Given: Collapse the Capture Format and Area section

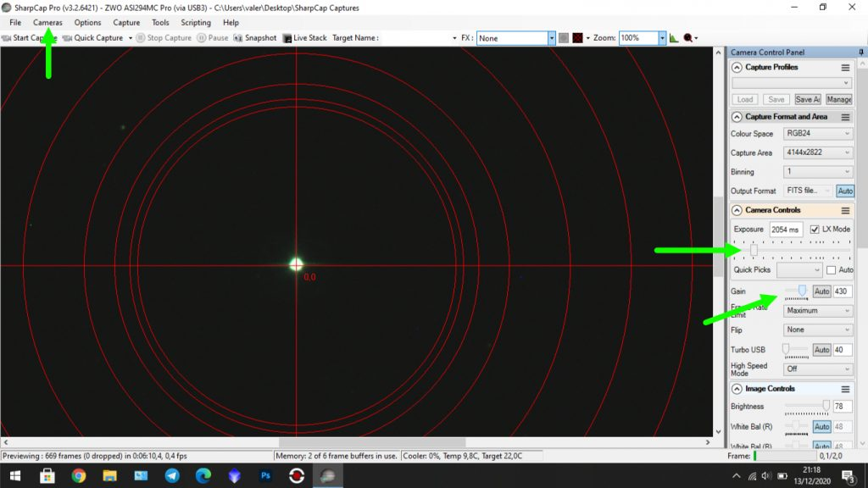Looking at the screenshot, I should (x=737, y=117).
